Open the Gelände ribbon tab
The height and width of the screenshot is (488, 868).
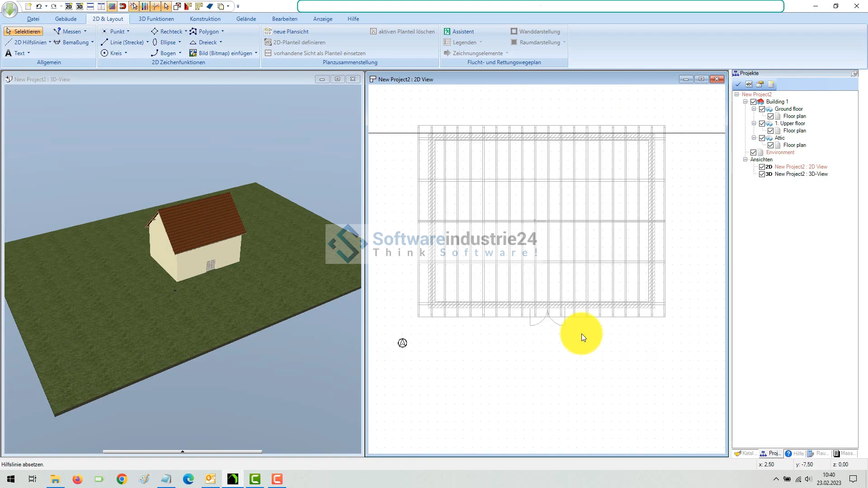point(246,19)
